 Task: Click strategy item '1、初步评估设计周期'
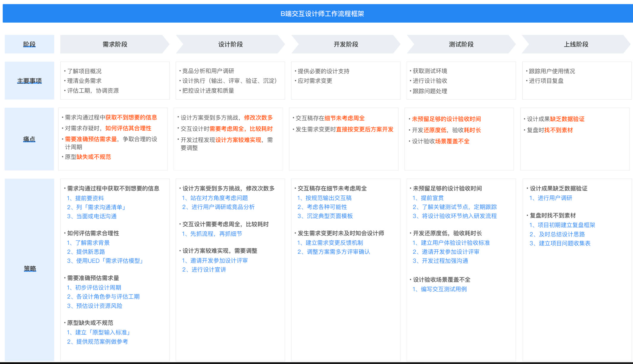[94, 287]
